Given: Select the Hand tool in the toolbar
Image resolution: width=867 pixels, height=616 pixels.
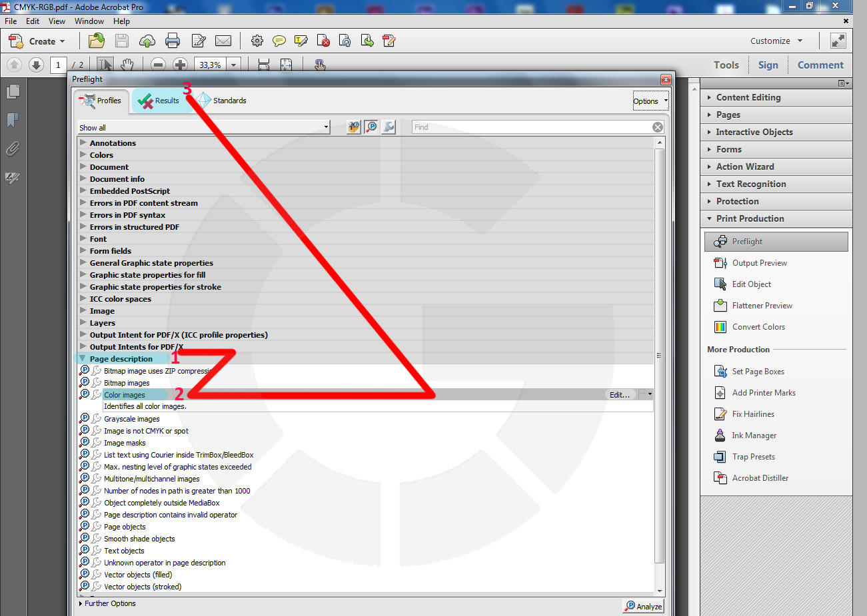Looking at the screenshot, I should 127,65.
